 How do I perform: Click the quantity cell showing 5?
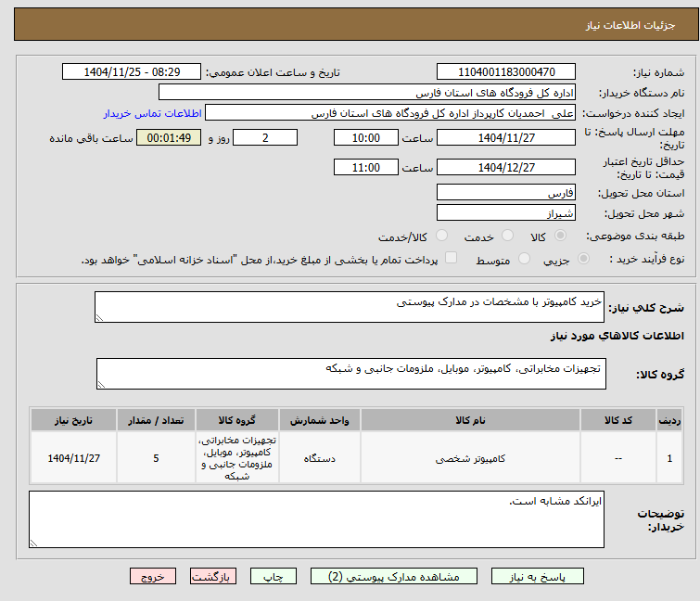pos(157,458)
